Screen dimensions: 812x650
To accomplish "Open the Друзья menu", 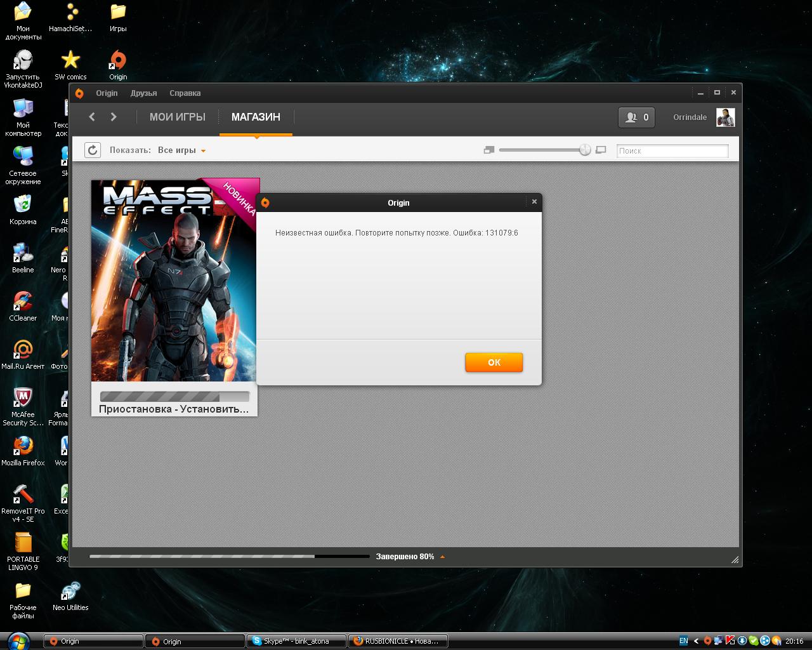I will click(x=143, y=93).
